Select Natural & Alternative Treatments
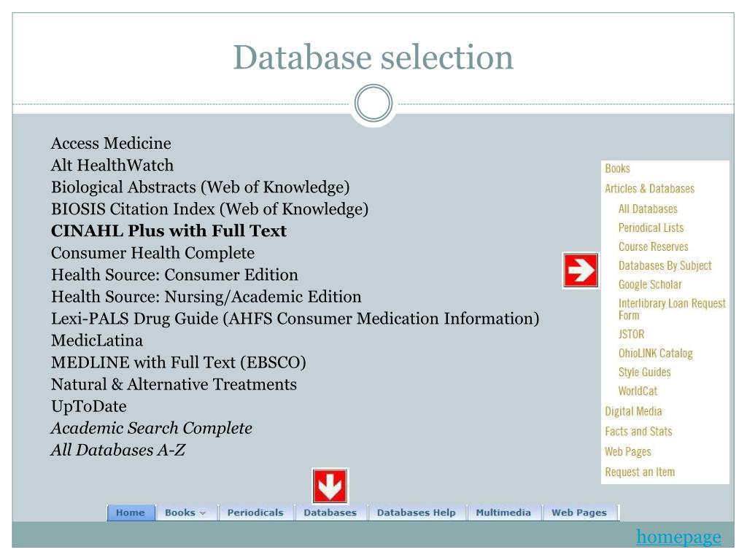This screenshot has height=560, width=747. pyautogui.click(x=174, y=384)
